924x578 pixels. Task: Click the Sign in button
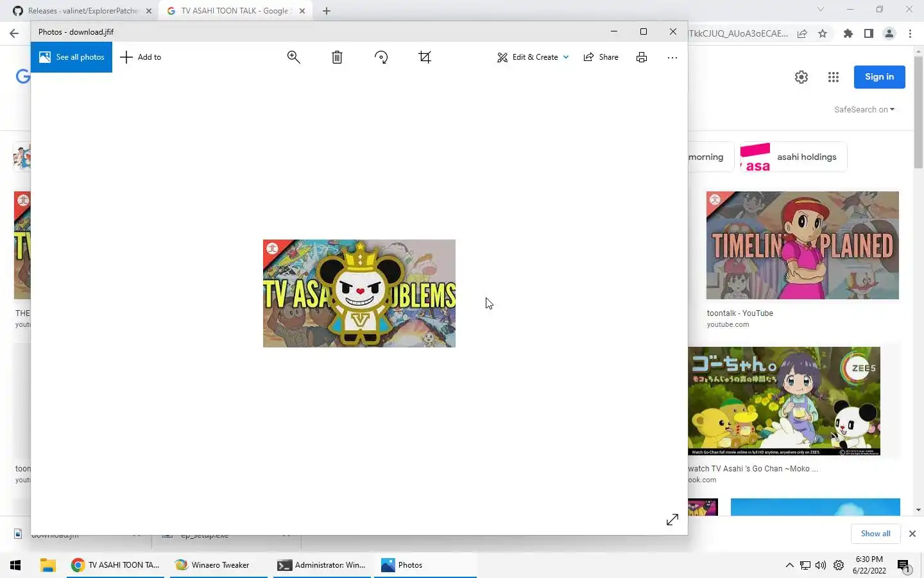point(879,77)
